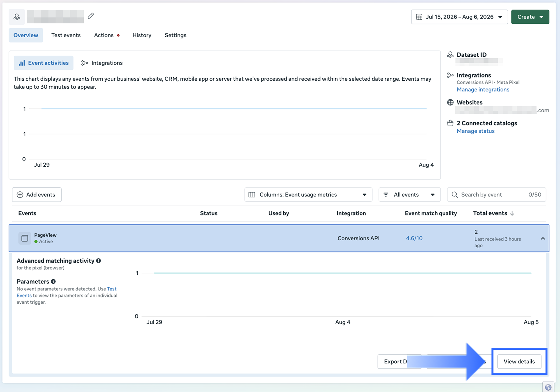
Task: Sort by Total events column arrow
Action: click(x=512, y=213)
